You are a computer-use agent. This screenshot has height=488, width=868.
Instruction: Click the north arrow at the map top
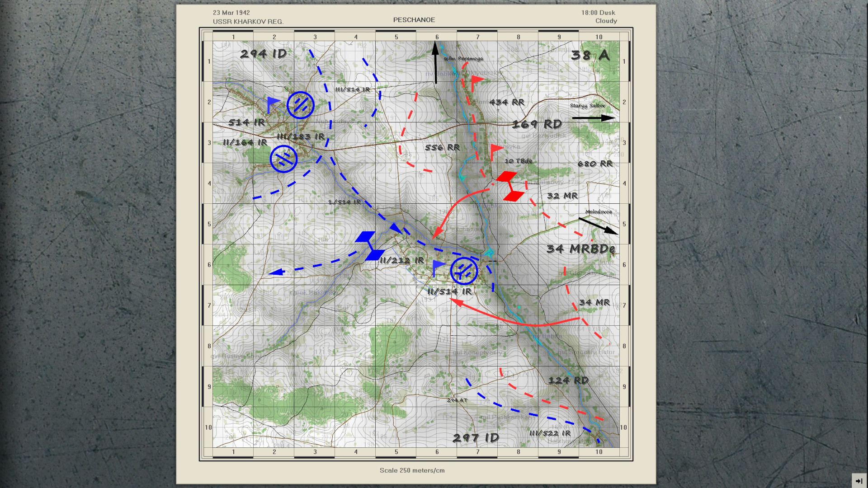(435, 60)
